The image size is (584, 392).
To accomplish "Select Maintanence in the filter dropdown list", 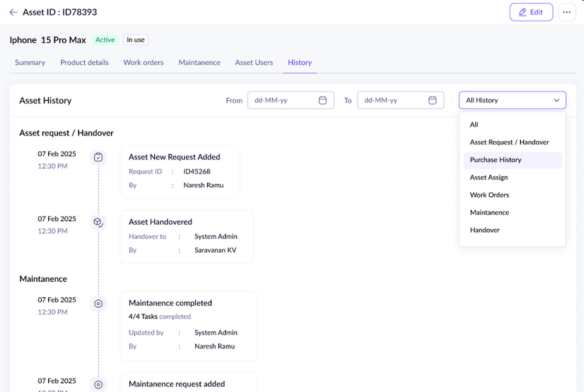I will click(512, 213).
